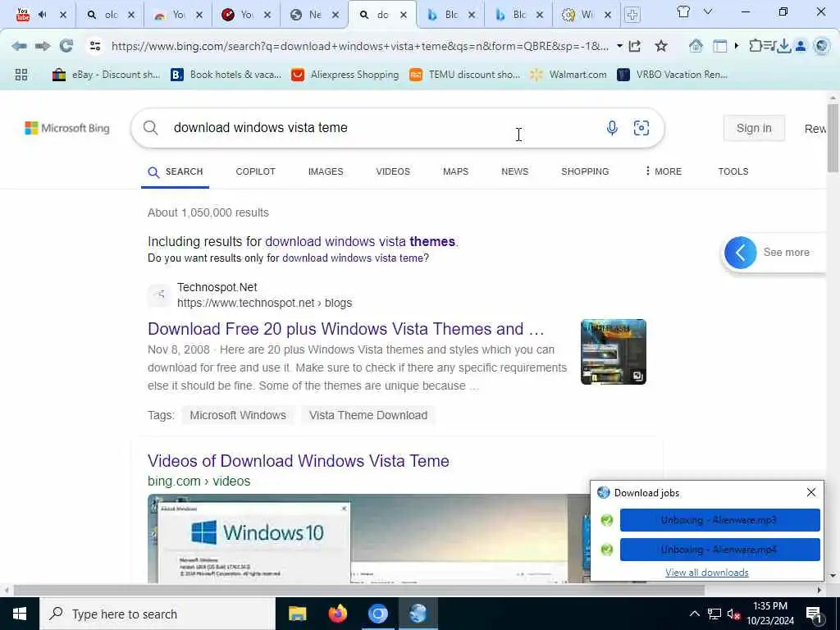
Task: Click View all downloads link
Action: click(x=706, y=572)
